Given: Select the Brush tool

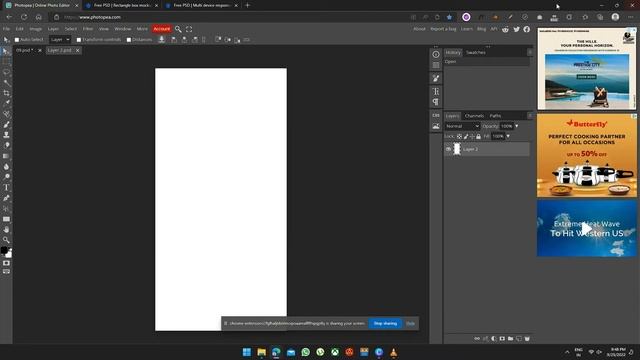Looking at the screenshot, I should pos(6,124).
